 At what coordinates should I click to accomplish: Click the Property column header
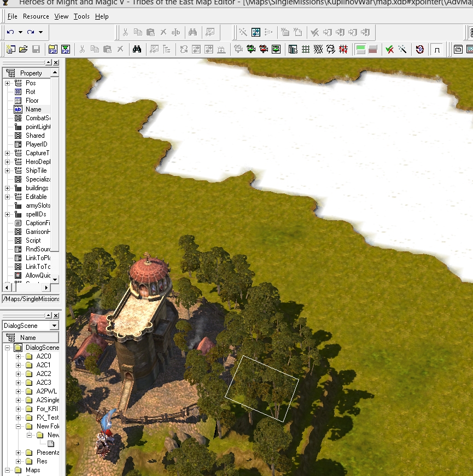pos(27,73)
